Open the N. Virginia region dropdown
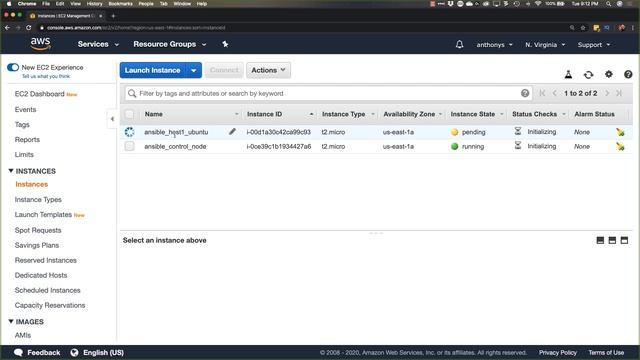The image size is (640, 360). 545,44
